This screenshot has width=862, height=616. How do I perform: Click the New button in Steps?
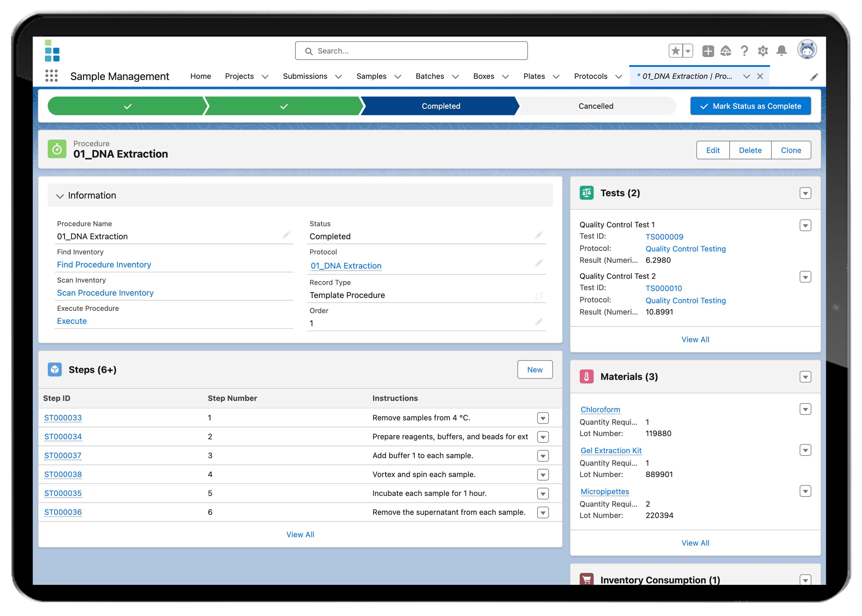pyautogui.click(x=534, y=370)
